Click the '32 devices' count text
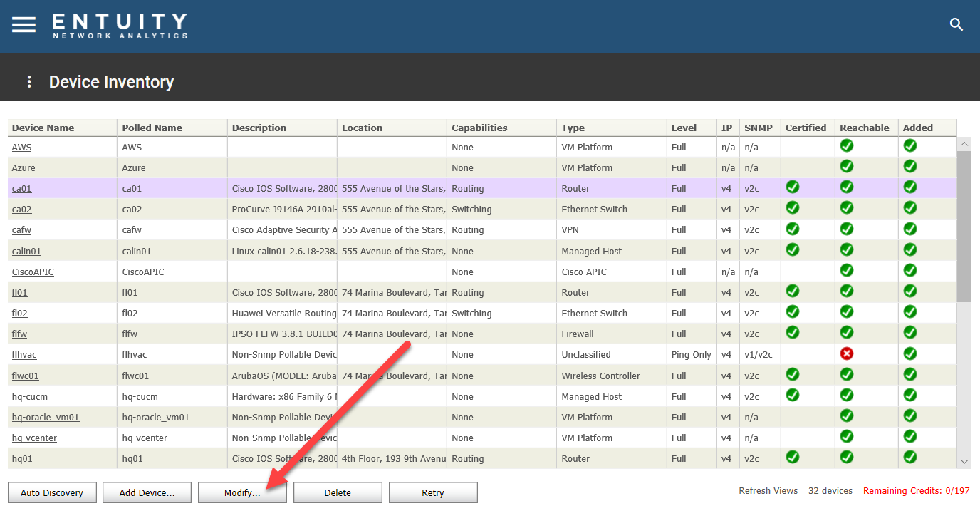Viewport: 980px width, 511px height. coord(831,491)
